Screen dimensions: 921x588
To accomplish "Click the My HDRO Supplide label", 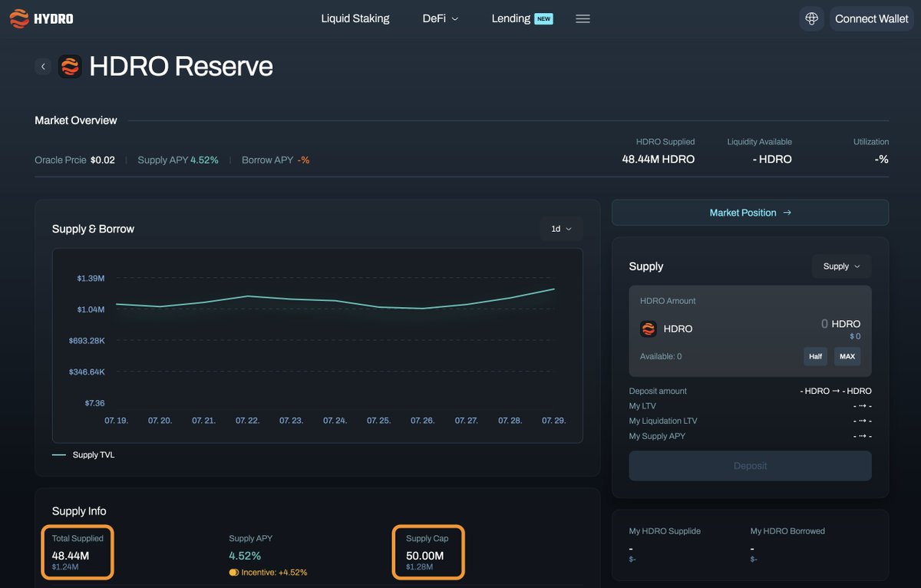I will tap(665, 531).
